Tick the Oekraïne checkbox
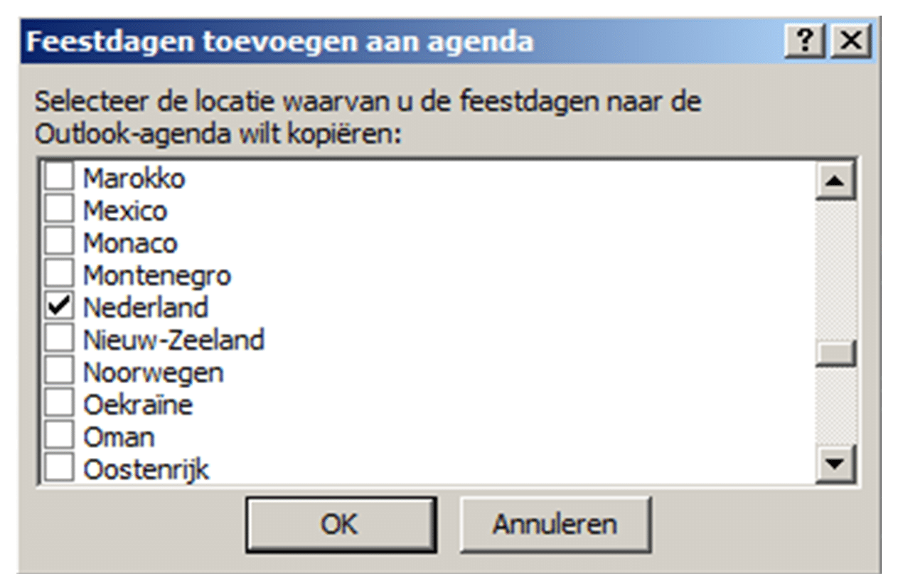Viewport: 898px width, 588px height. (60, 405)
